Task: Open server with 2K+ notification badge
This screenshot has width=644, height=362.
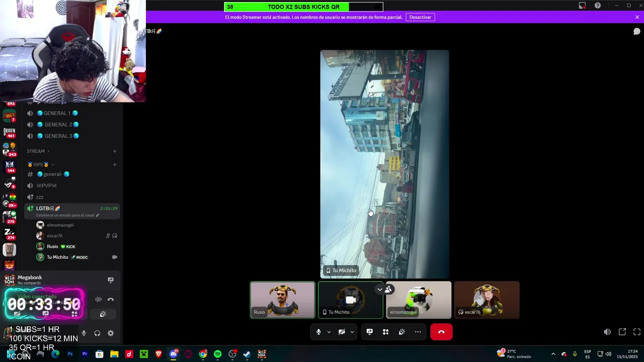Action: [x=9, y=200]
